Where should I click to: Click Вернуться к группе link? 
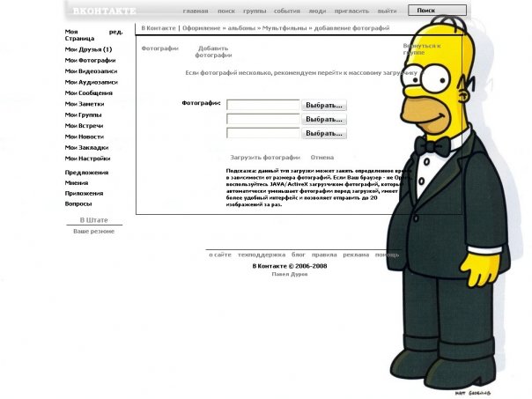point(422,48)
